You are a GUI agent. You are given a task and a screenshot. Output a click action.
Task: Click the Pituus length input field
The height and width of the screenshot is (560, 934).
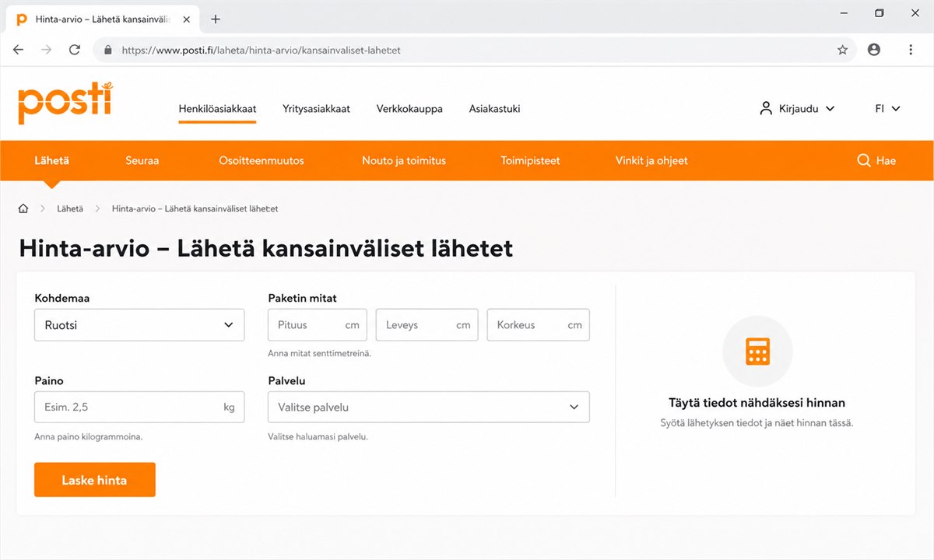(317, 325)
